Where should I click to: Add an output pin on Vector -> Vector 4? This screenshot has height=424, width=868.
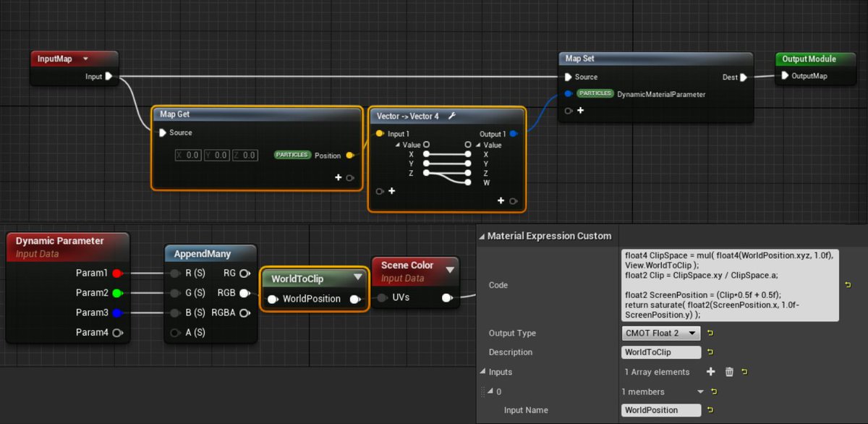501,200
